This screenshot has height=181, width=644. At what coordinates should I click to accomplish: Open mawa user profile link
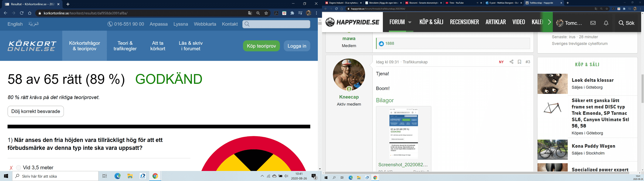point(349,39)
